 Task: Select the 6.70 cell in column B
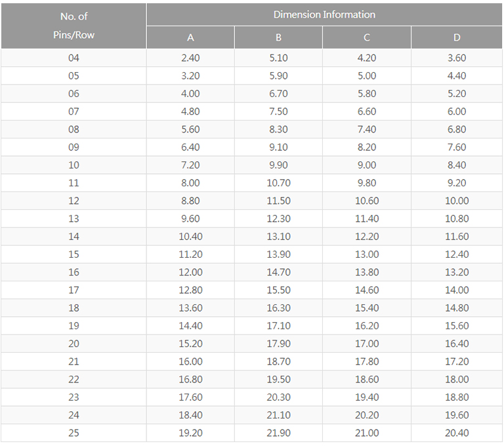(x=278, y=94)
